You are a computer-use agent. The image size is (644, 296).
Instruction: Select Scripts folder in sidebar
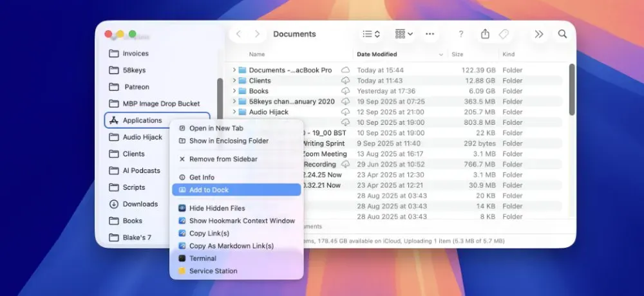(133, 187)
